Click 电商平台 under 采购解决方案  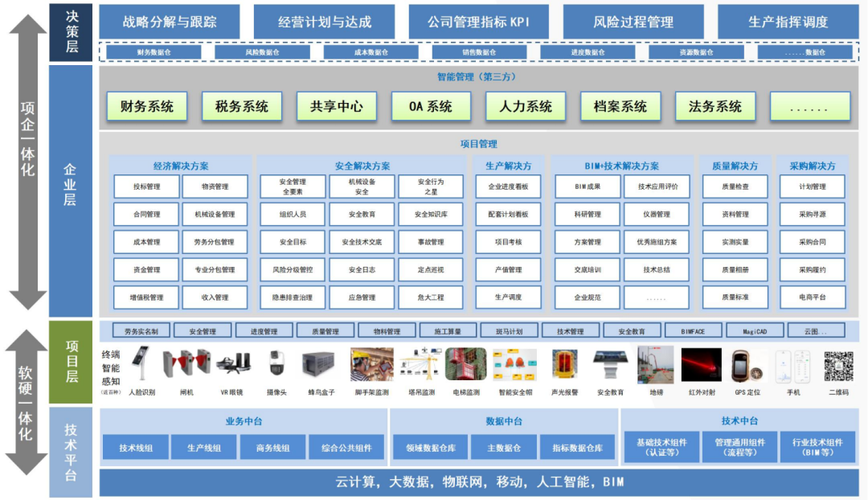(x=812, y=297)
